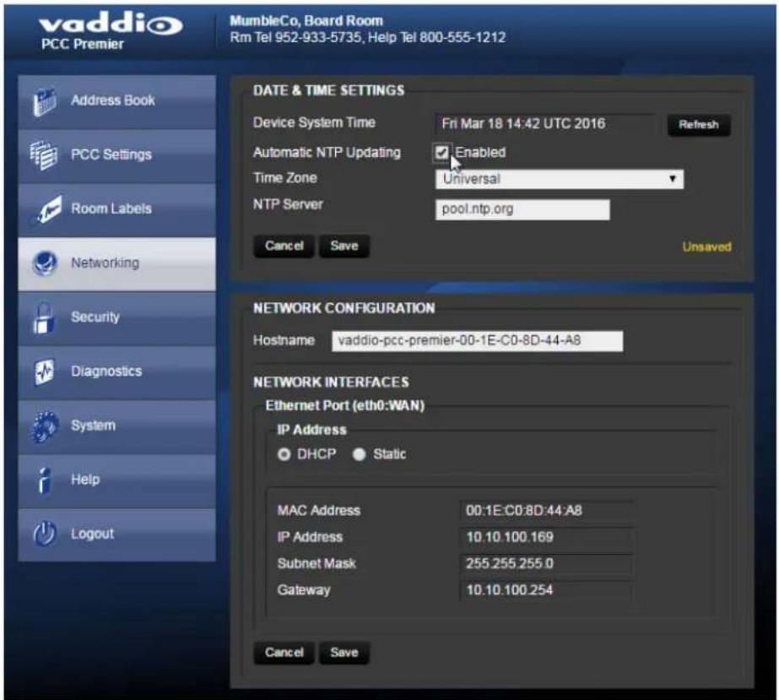This screenshot has height=700, width=779.
Task: Cancel date and time changes
Action: (x=284, y=246)
